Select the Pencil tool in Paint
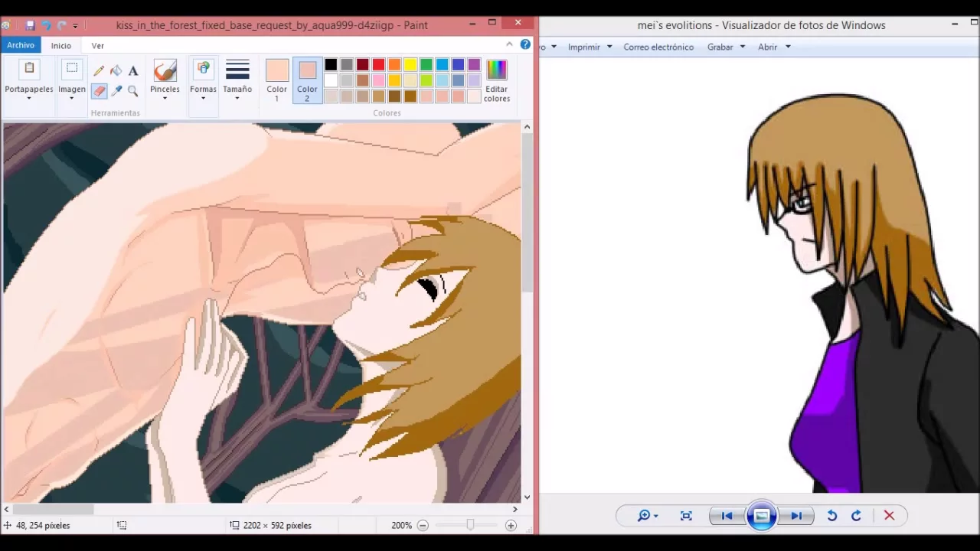The width and height of the screenshot is (980, 551). point(99,70)
